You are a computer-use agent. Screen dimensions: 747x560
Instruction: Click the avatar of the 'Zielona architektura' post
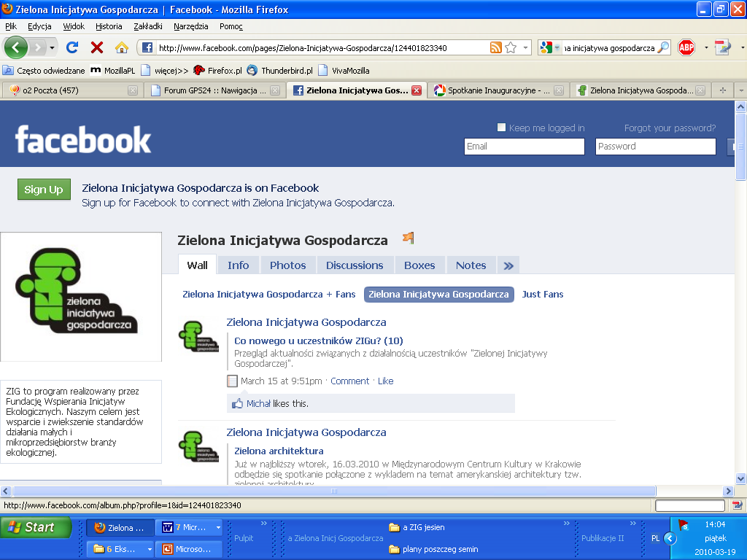[198, 446]
